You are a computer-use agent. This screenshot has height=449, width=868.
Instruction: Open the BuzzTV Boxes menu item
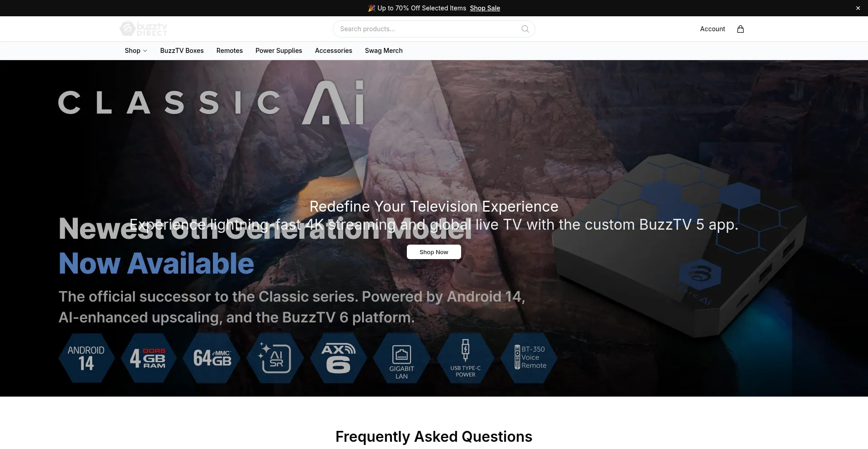coord(182,51)
